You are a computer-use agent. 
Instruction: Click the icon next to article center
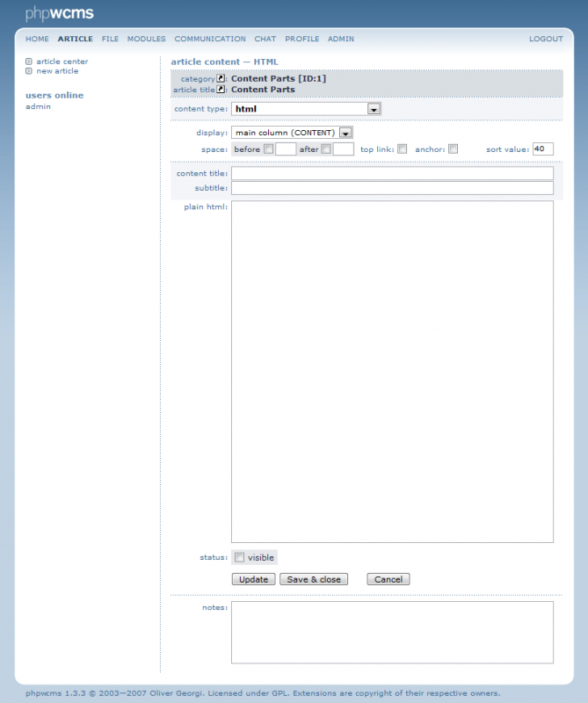click(x=29, y=62)
